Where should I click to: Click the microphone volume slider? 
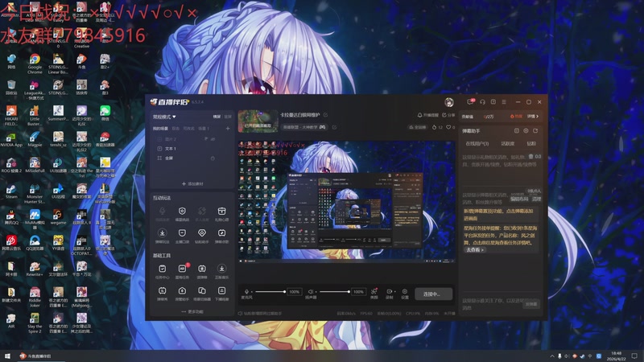[270, 292]
